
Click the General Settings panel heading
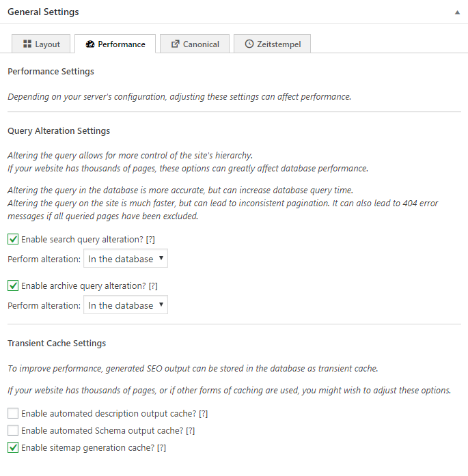coord(43,12)
